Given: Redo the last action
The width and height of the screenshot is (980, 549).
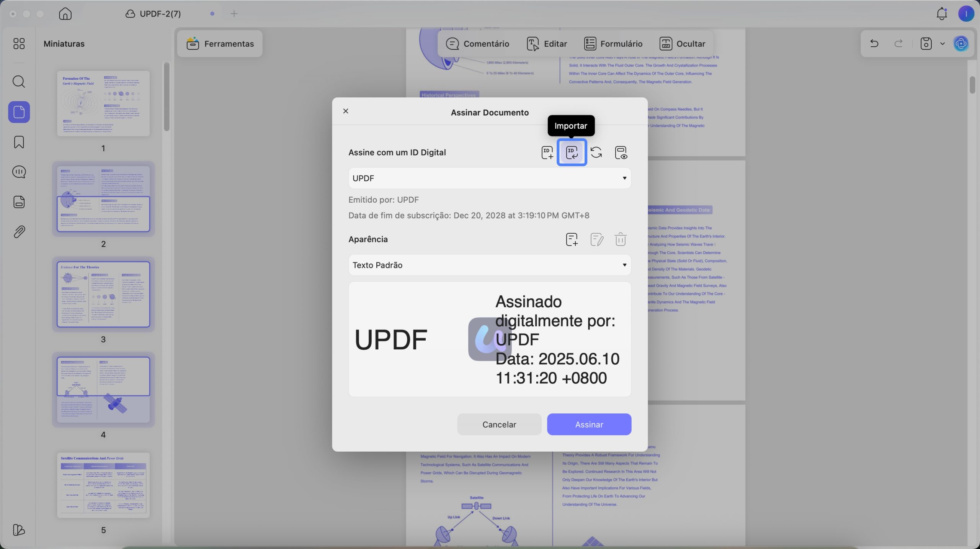Looking at the screenshot, I should pos(898,44).
